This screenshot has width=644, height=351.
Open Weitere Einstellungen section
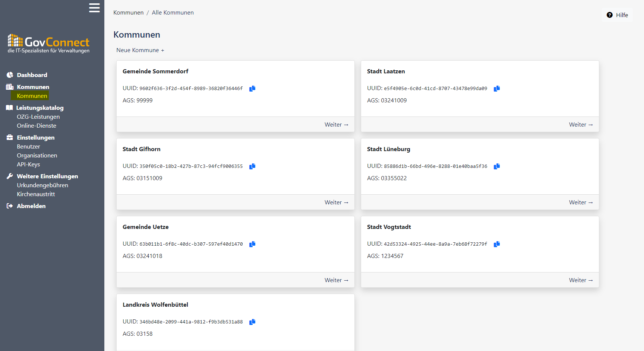(x=47, y=176)
